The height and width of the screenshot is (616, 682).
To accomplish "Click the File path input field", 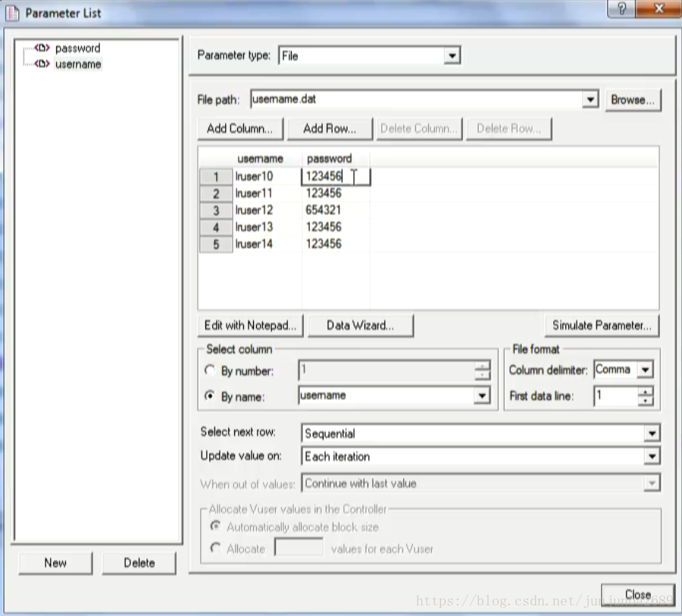I will pos(416,99).
